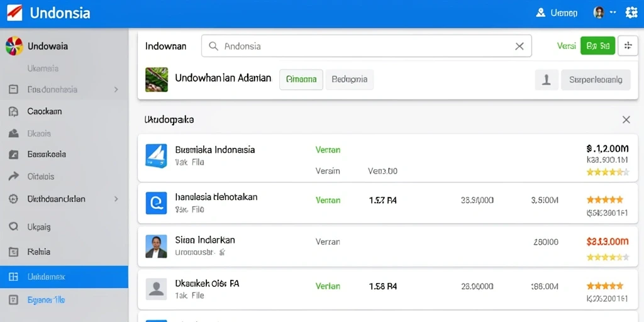Rate Siran Indarkan using stars
Screen dimensions: 644x322
[x=608, y=257]
